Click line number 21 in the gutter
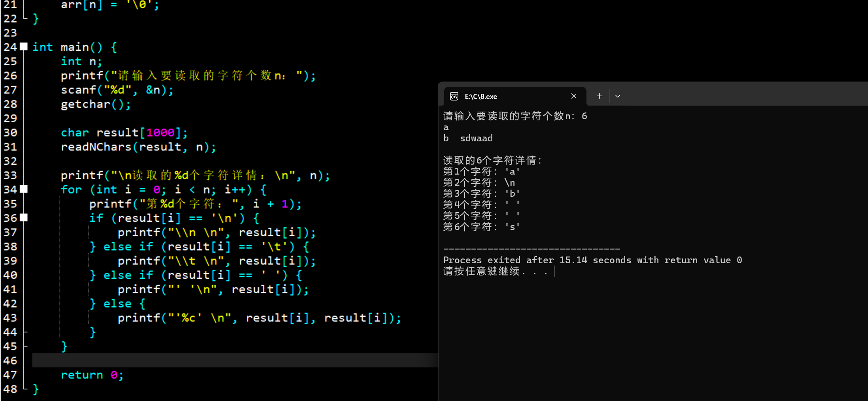The height and width of the screenshot is (401, 868). [x=10, y=5]
